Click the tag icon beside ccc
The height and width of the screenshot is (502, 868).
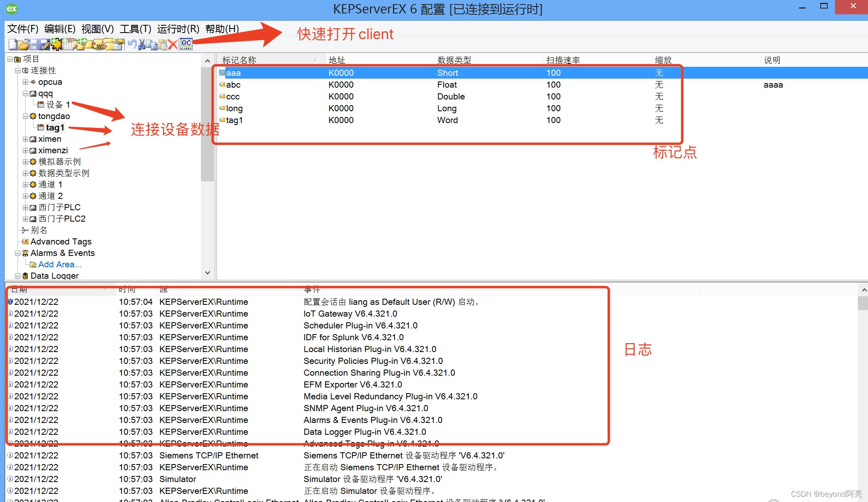[222, 97]
